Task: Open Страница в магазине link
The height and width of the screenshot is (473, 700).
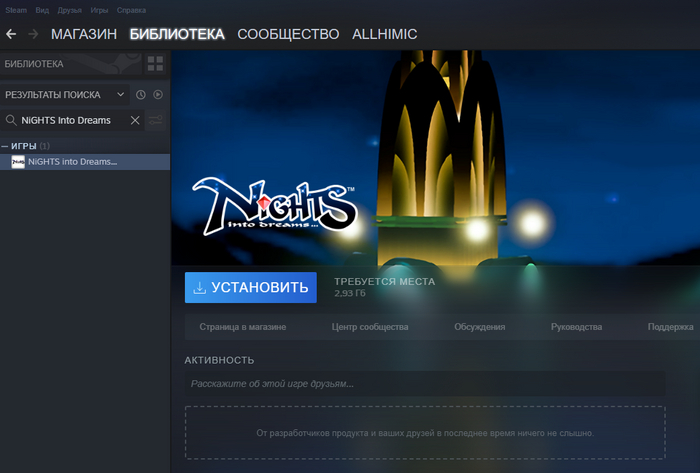Action: pyautogui.click(x=243, y=327)
